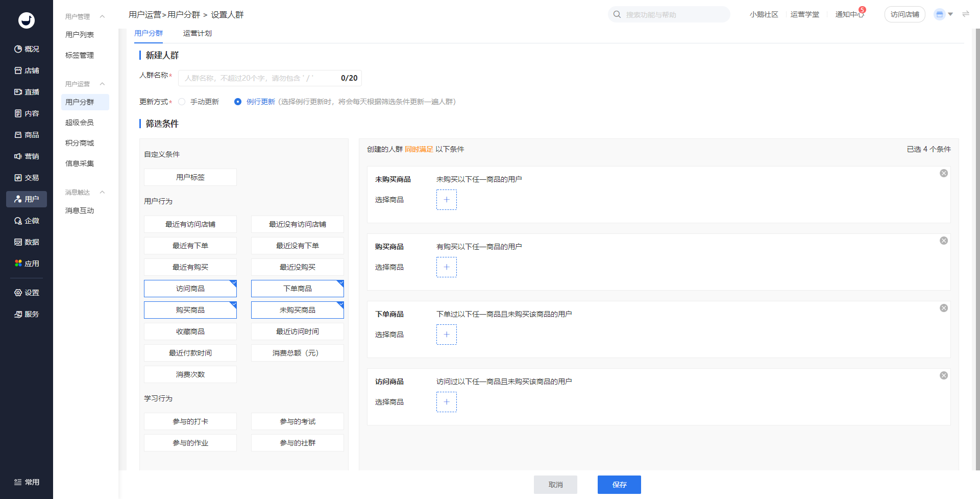This screenshot has width=980, height=499.
Task: Go to 设置 settings in sidebar
Action: point(27,293)
